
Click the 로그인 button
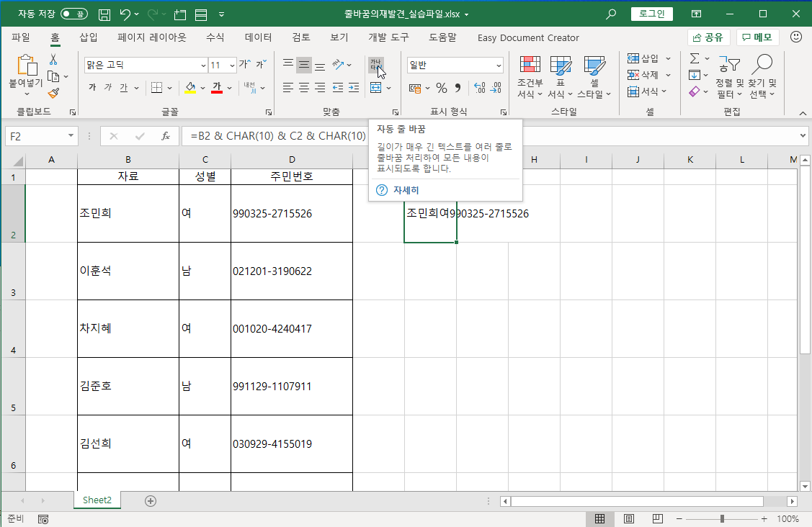click(x=652, y=14)
